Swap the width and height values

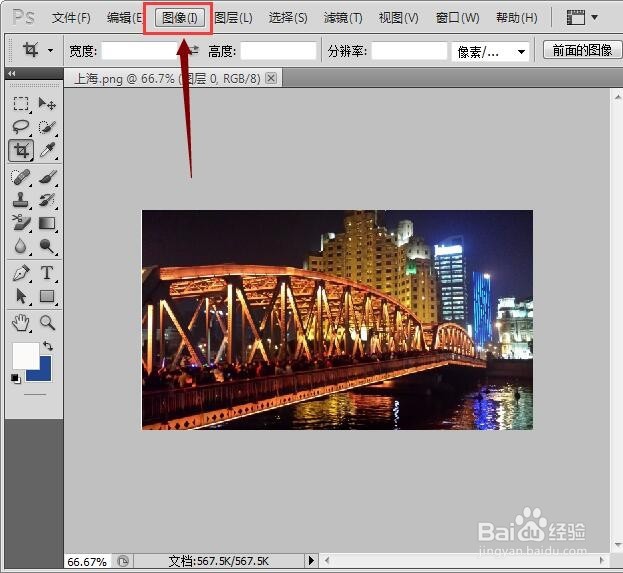pos(193,50)
